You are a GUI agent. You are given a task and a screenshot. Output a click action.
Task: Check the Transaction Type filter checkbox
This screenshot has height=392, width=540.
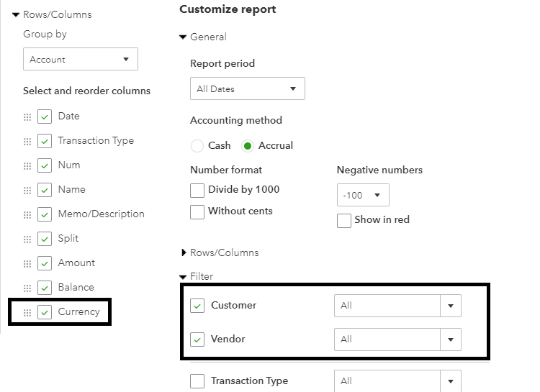point(197,381)
